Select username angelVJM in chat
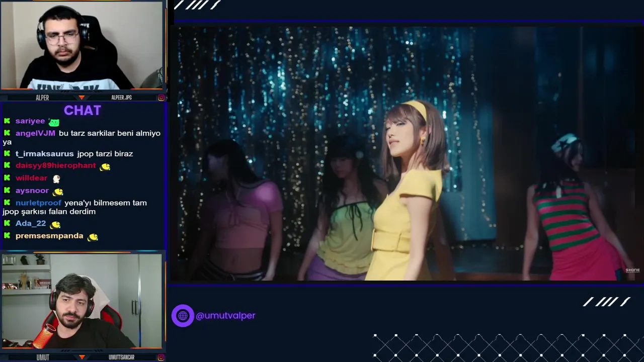Image resolution: width=644 pixels, height=362 pixels. pos(35,133)
